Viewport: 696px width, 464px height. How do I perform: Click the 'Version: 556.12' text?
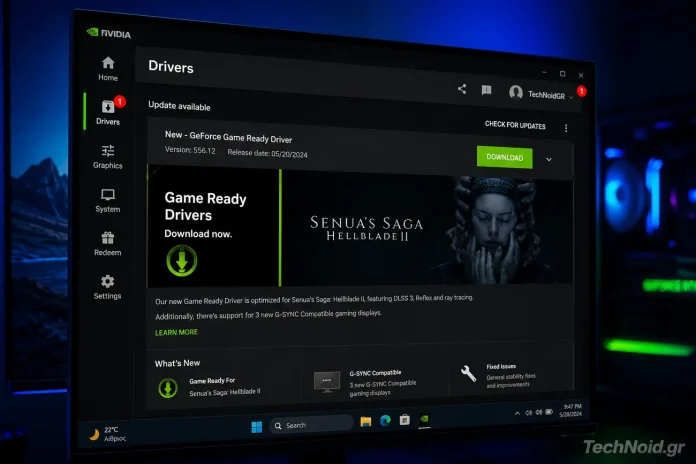(x=190, y=150)
